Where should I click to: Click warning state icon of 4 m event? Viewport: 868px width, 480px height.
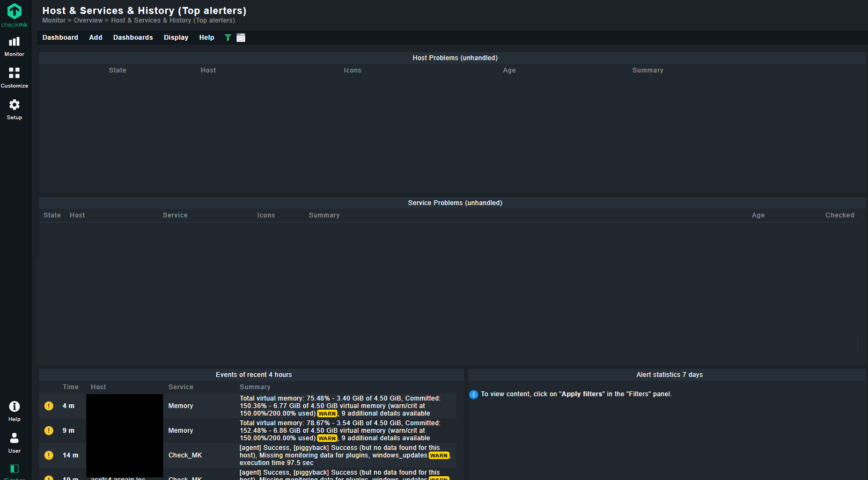pyautogui.click(x=49, y=406)
